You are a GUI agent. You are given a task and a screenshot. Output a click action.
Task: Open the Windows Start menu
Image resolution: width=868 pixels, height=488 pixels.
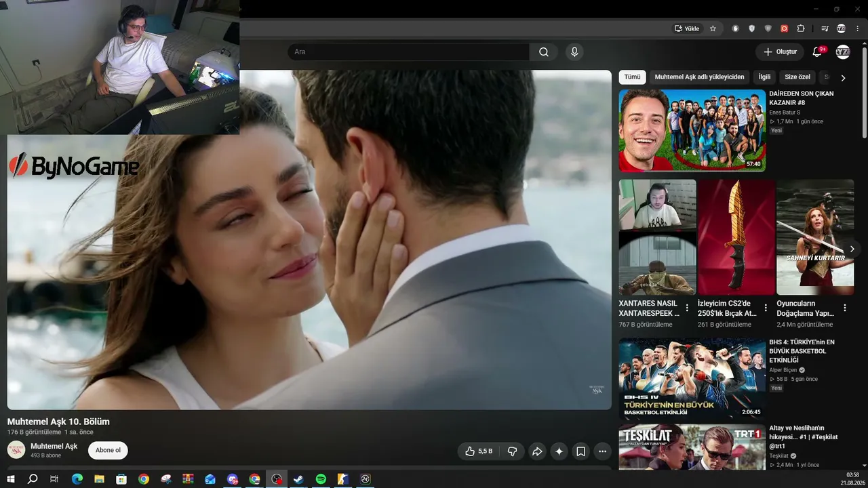click(x=11, y=479)
